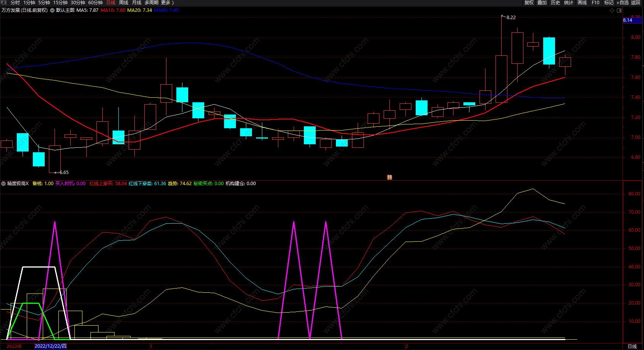Image resolution: width=644 pixels, height=350 pixels.
Task: Click the 红线上穿买: 58.04 label
Action: pyautogui.click(x=108, y=184)
